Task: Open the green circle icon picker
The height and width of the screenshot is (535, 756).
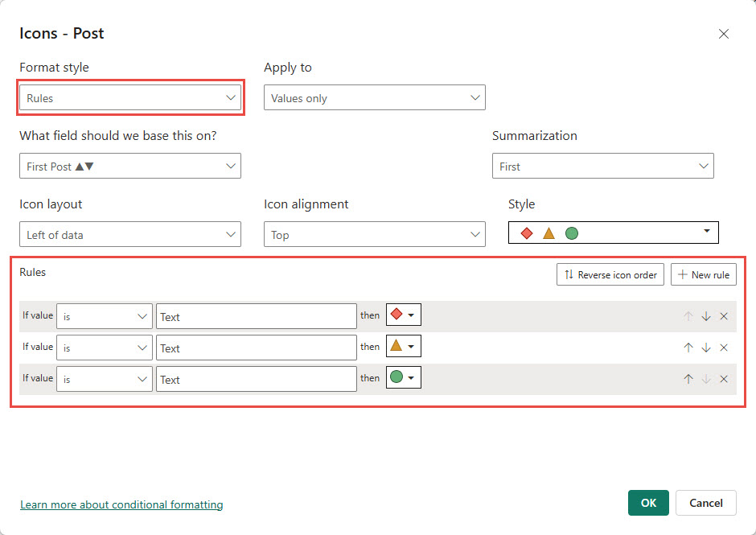Action: 403,377
